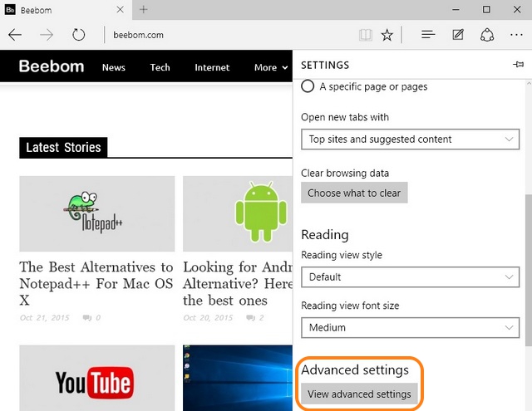Screen dimensions: 532x411
Task: Expand the More menu on Beebom
Action: coord(270,67)
